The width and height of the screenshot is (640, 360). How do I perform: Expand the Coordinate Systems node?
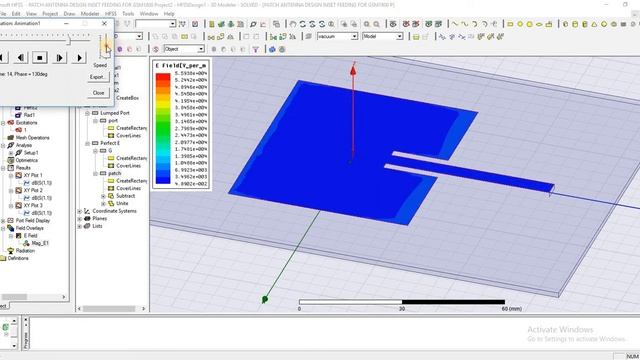coord(80,211)
